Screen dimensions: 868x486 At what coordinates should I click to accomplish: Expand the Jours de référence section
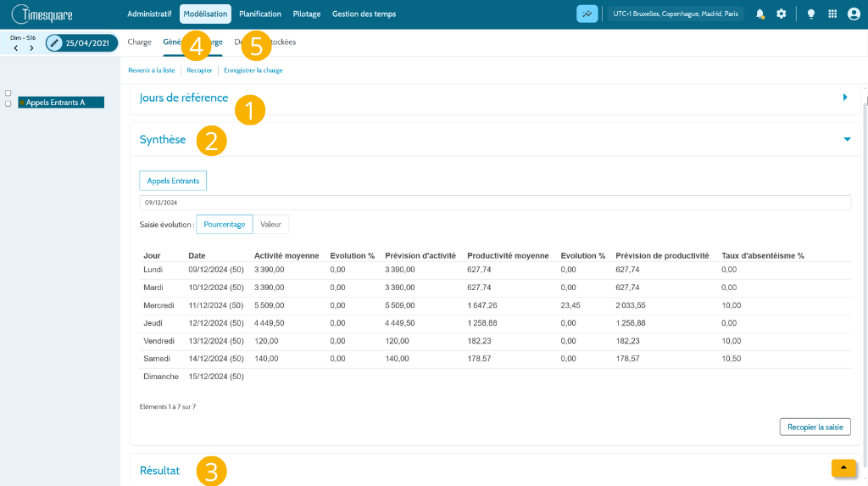pos(845,98)
